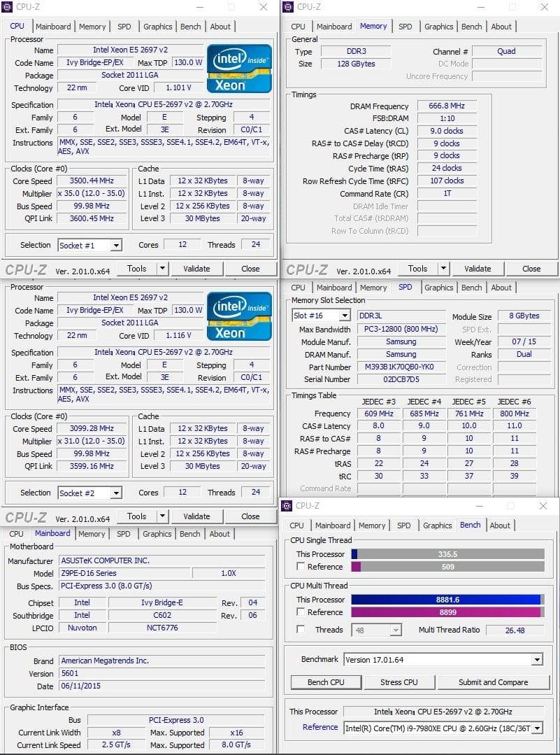Tick the Reference checkbox under CPU Multi Thread

pos(301,612)
